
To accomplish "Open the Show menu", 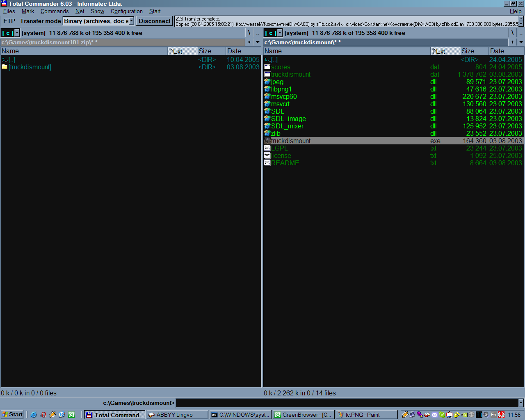I will tap(97, 11).
